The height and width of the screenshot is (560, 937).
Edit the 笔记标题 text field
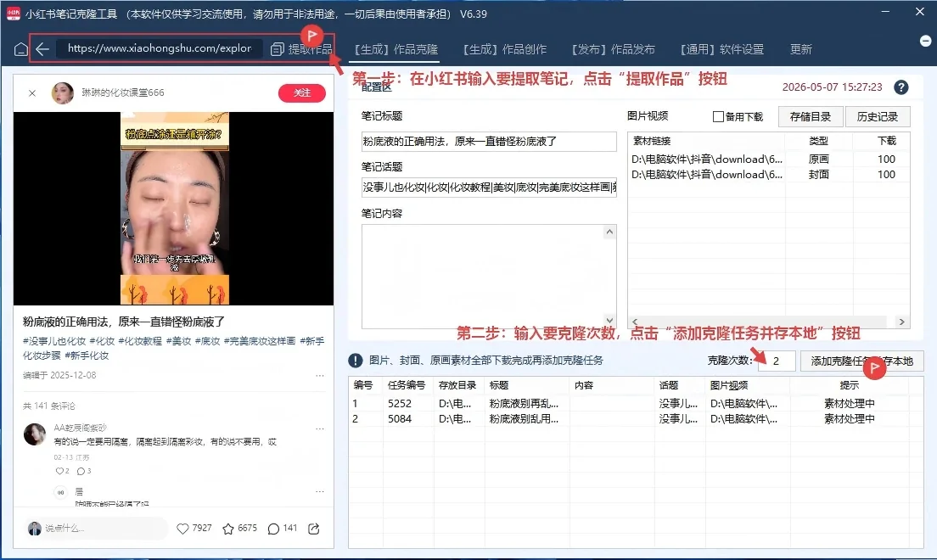tap(489, 142)
